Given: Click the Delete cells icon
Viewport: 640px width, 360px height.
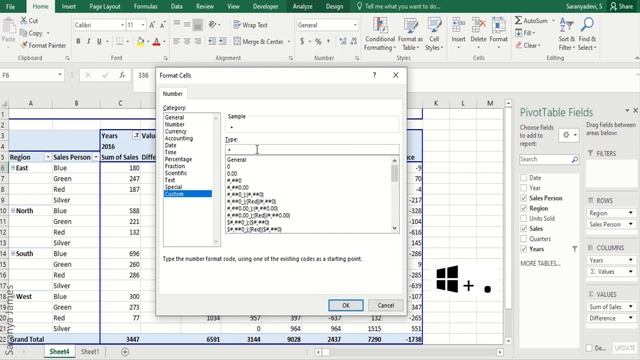Looking at the screenshot, I should click(x=478, y=25).
